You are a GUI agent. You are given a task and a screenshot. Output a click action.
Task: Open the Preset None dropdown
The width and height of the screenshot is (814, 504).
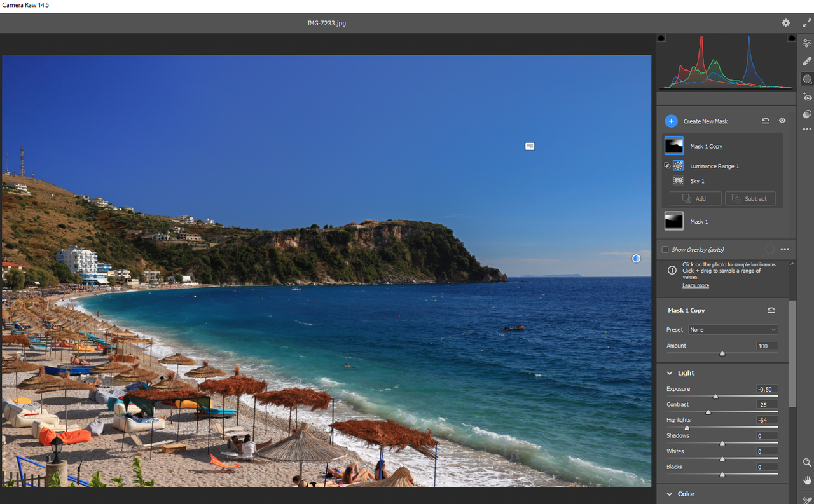(733, 330)
